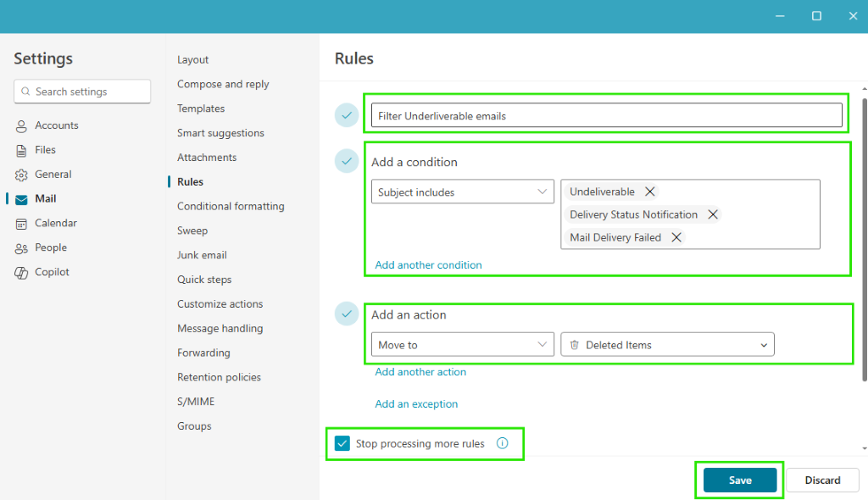
Task: Click Add another condition link
Action: (x=428, y=264)
